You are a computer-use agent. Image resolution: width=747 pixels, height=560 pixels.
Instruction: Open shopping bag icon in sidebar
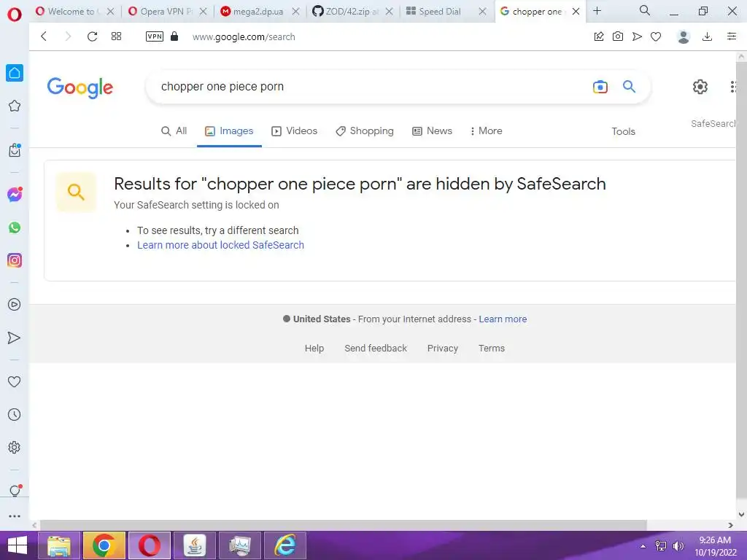[x=15, y=150]
